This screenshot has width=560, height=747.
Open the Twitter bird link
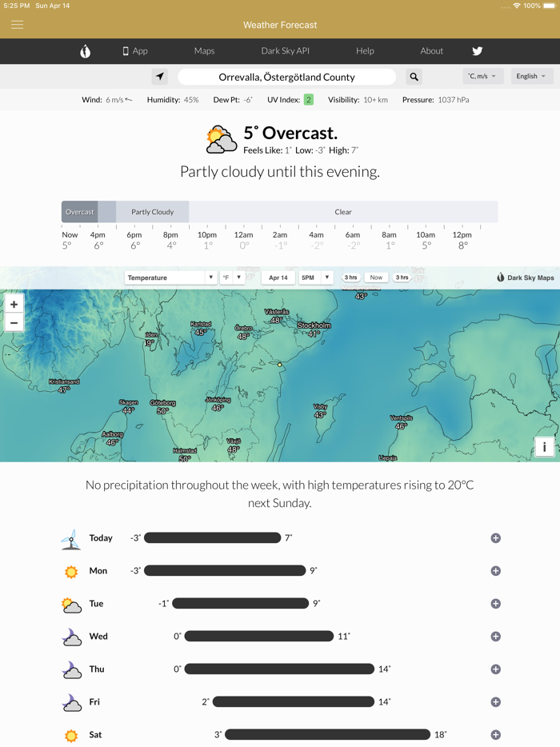click(x=477, y=51)
